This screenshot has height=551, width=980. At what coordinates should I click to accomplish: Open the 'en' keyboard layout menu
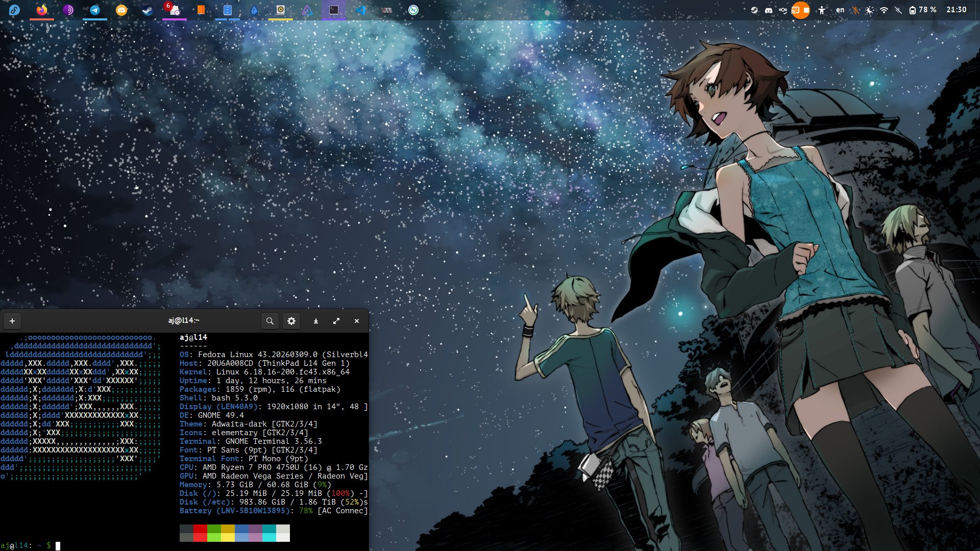(840, 10)
